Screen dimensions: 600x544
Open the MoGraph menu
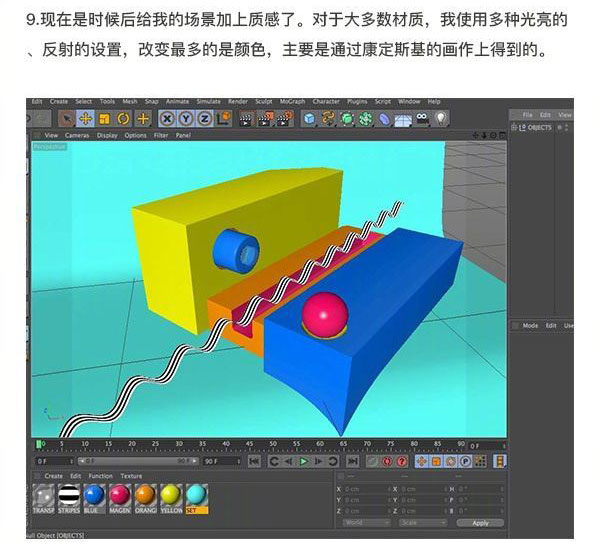292,101
